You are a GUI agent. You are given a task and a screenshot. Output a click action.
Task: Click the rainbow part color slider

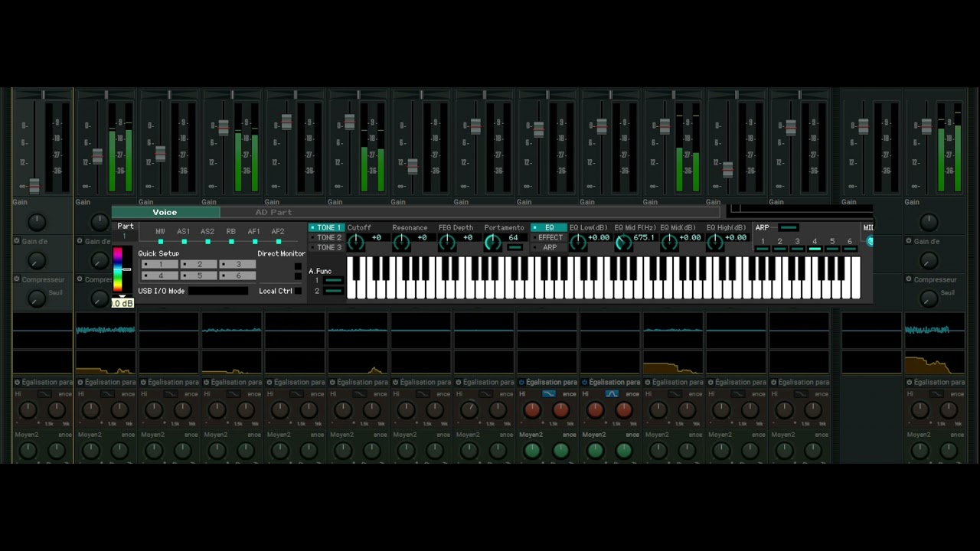(117, 270)
